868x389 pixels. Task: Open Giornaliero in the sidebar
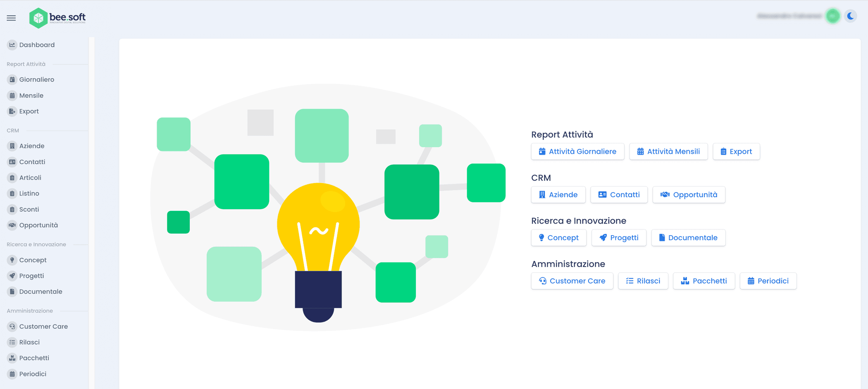click(36, 79)
